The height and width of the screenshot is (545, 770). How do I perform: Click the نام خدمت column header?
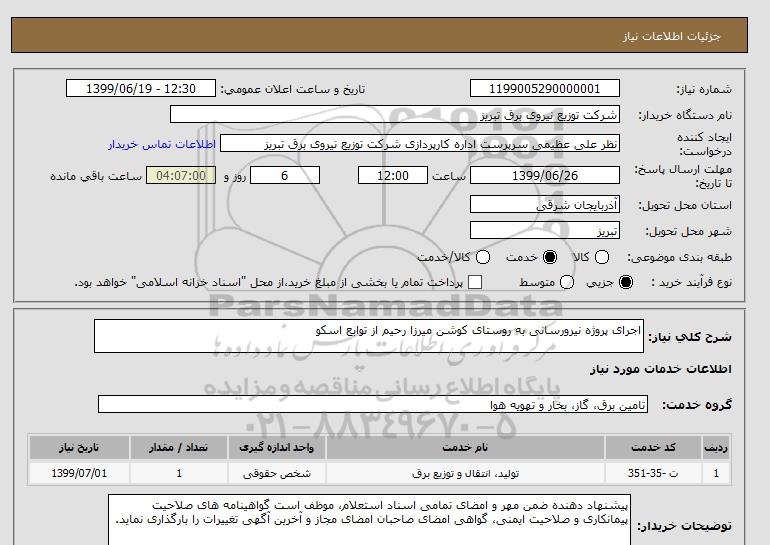coord(465,448)
